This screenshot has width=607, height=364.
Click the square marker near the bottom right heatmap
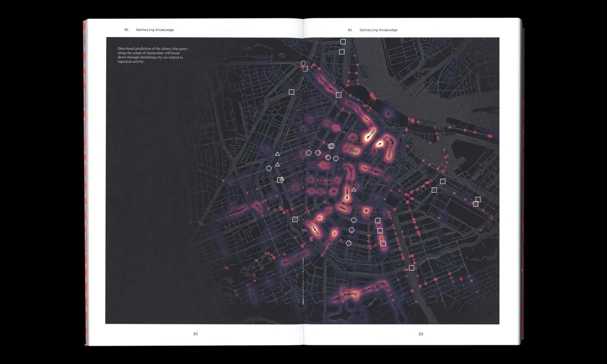point(383,243)
